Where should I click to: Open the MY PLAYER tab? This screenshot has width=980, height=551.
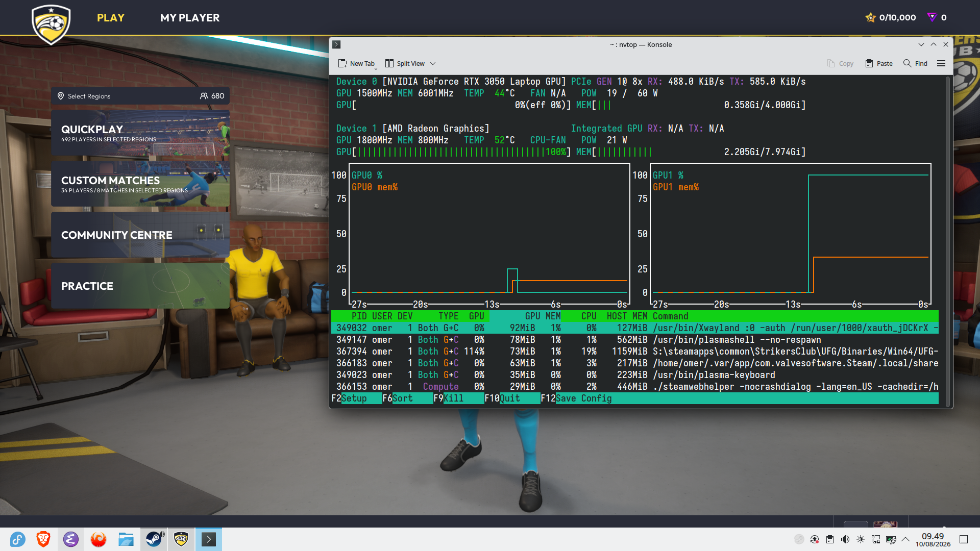click(x=190, y=18)
